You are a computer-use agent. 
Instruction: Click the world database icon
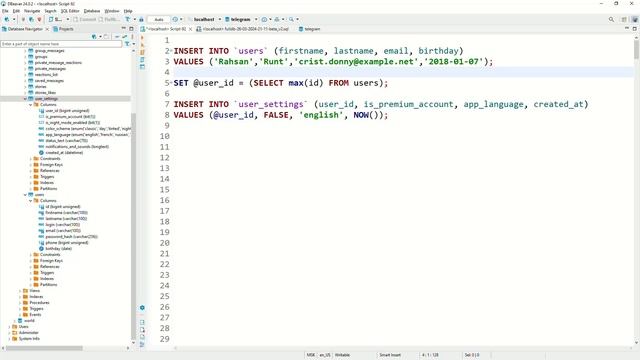[20, 321]
